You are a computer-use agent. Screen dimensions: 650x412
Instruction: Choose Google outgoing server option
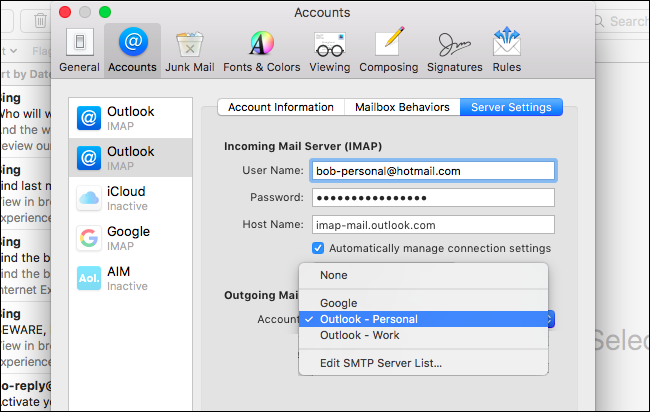(x=423, y=303)
